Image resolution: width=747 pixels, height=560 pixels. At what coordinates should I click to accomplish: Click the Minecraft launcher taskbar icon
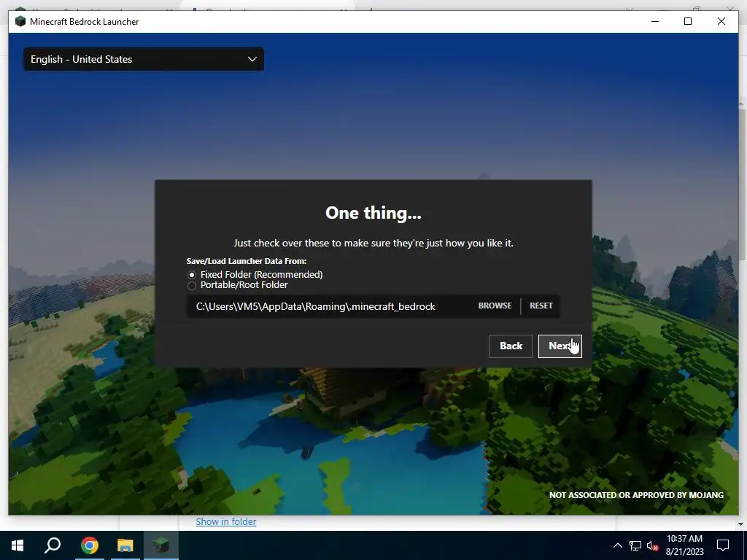(160, 545)
